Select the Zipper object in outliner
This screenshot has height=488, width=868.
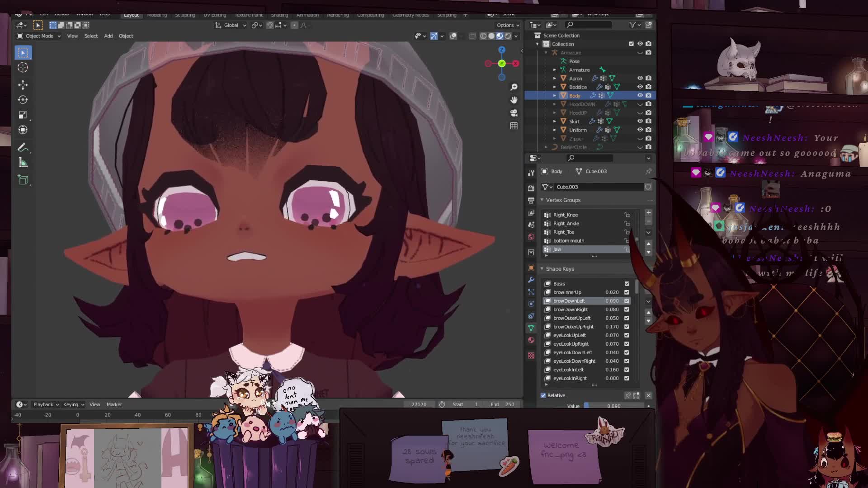click(576, 139)
